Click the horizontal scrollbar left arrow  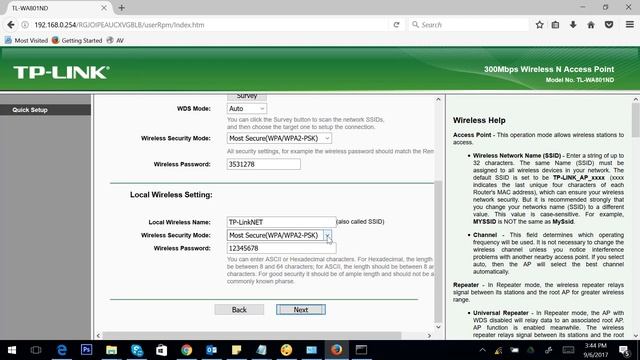click(98, 336)
